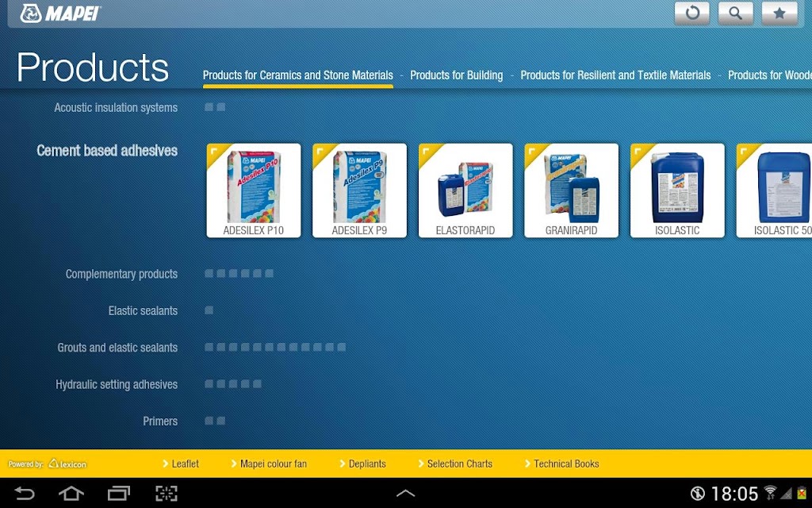Switch to Products for Building tab
This screenshot has width=812, height=508.
(x=456, y=75)
